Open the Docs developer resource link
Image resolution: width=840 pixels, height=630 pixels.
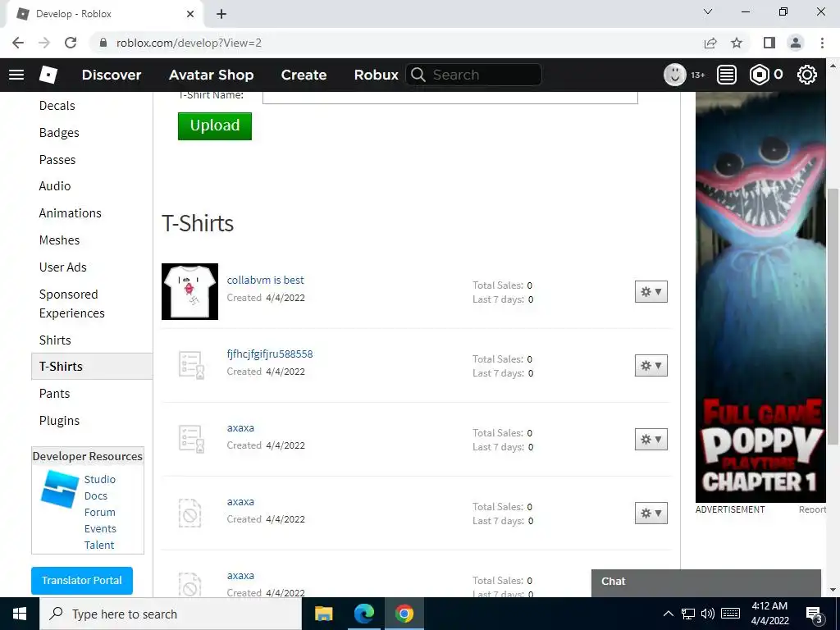click(95, 495)
